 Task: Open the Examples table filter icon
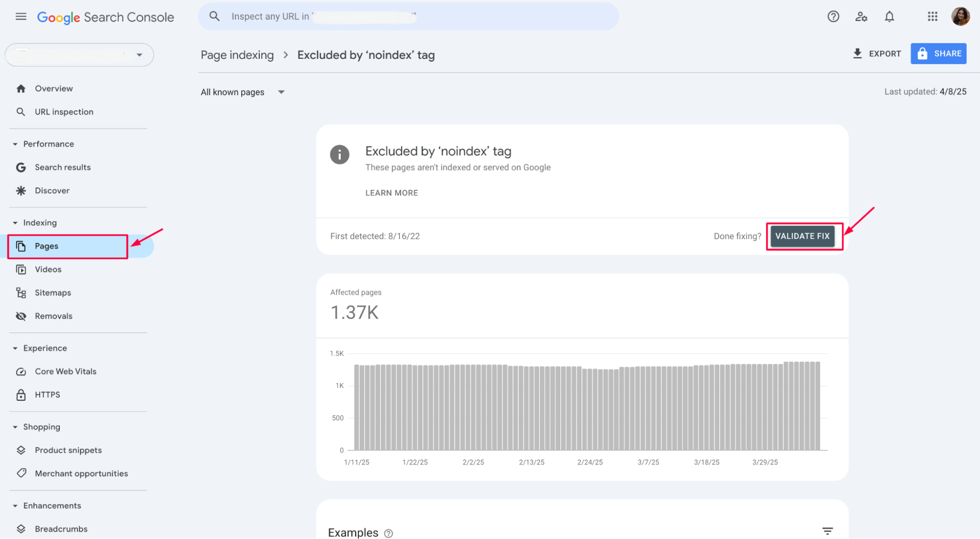[x=827, y=531]
